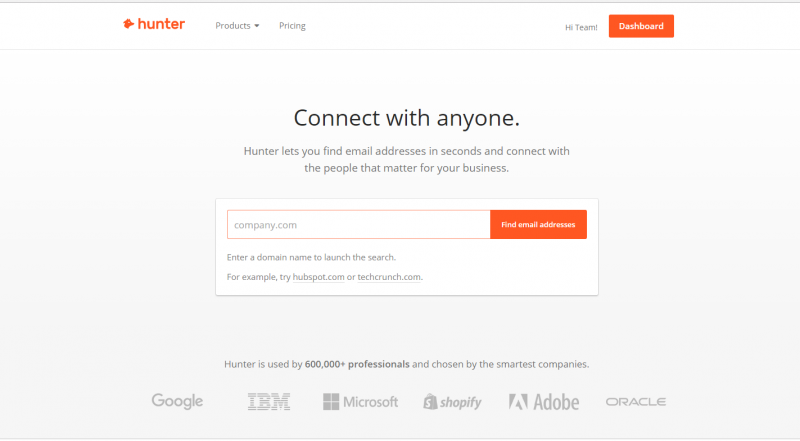Screen dimensions: 800x441
Task: Click the Oracle logo
Action: (x=635, y=402)
